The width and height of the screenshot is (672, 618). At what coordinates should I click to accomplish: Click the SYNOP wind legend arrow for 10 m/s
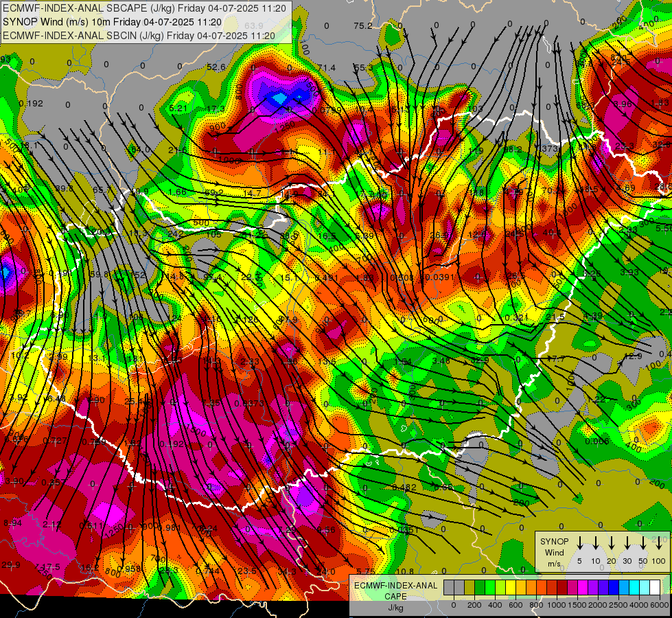pos(595,542)
